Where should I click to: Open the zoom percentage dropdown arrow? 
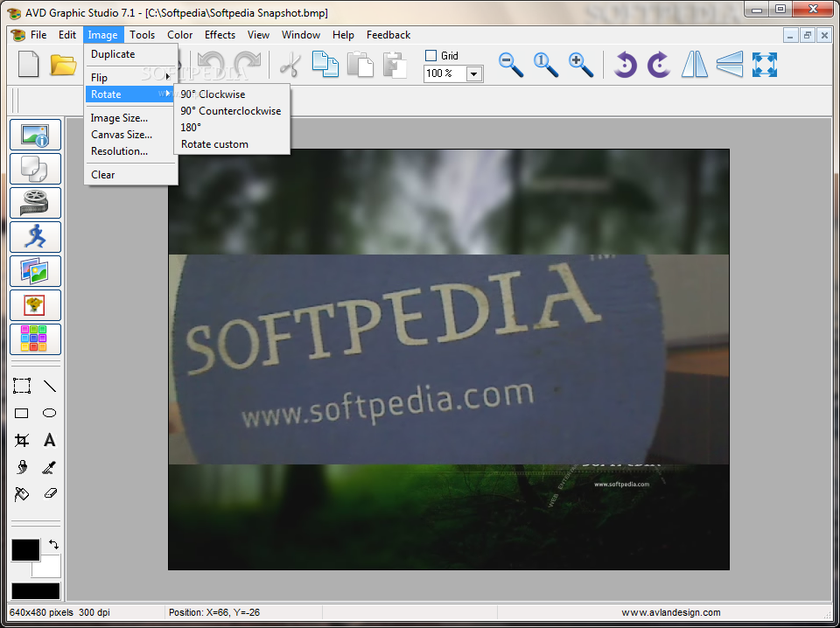[473, 73]
